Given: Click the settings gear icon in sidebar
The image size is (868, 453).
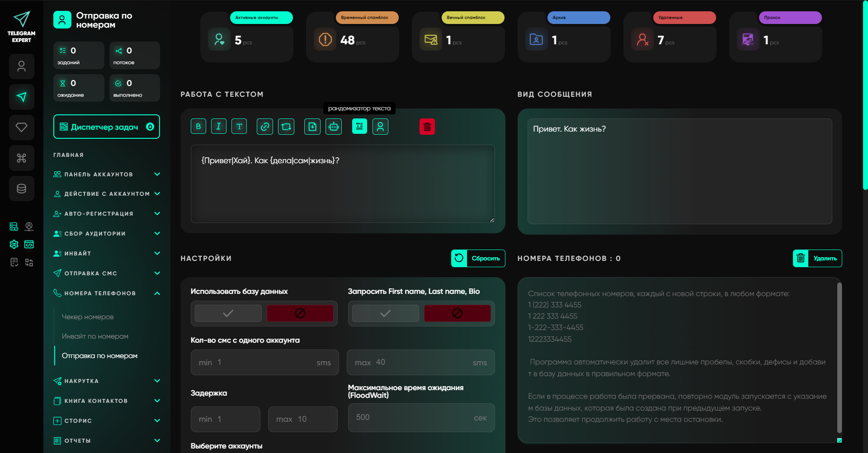Looking at the screenshot, I should (x=14, y=245).
